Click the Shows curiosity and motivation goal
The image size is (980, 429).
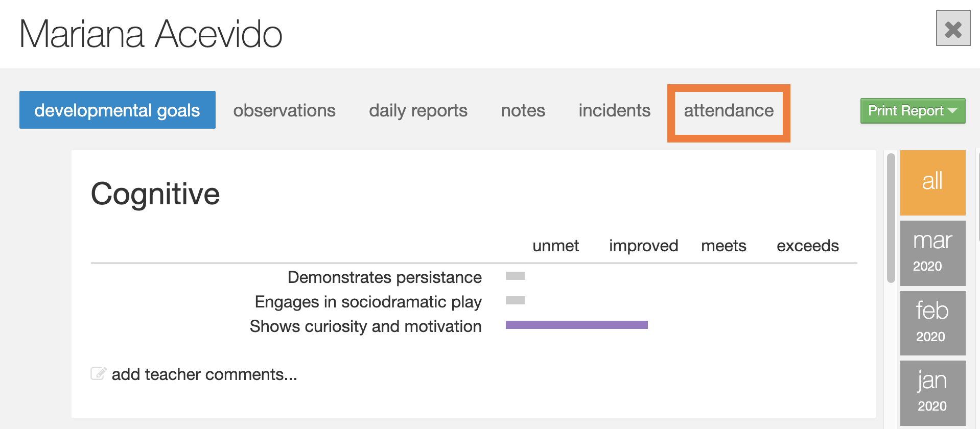[365, 326]
